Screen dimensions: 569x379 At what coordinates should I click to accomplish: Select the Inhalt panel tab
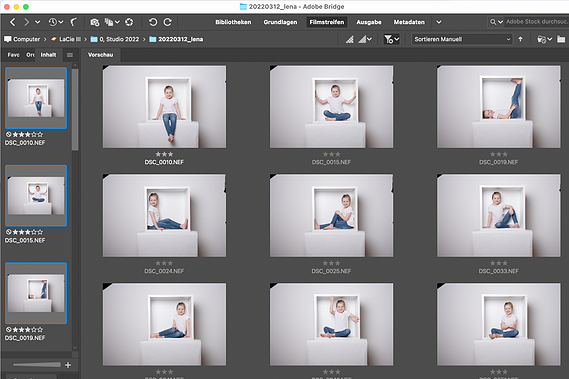click(x=48, y=55)
